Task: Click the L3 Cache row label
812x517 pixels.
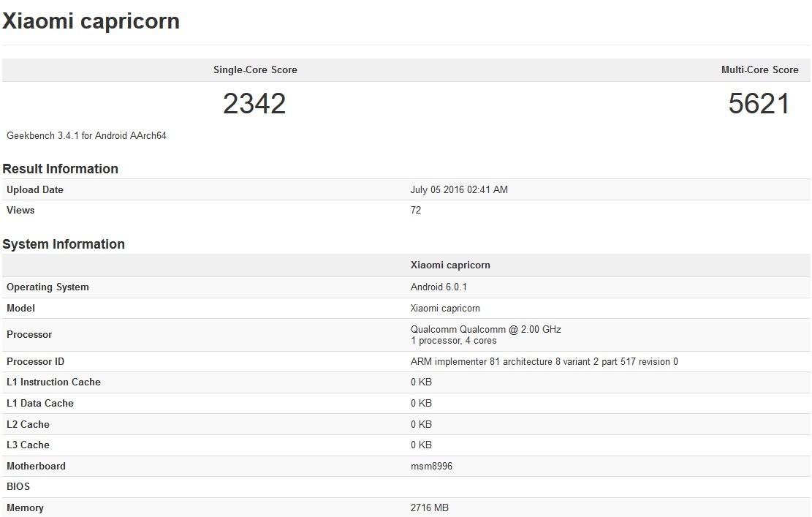Action: pyautogui.click(x=28, y=445)
